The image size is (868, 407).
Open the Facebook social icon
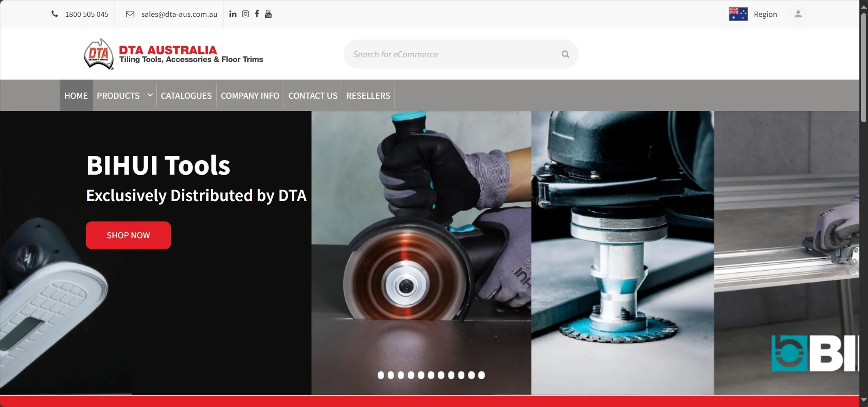coord(257,14)
